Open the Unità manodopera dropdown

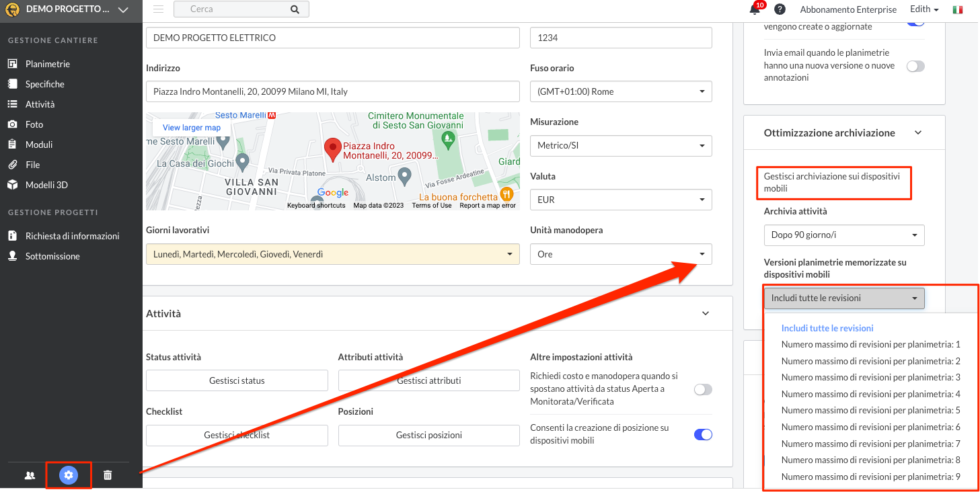[x=621, y=254]
